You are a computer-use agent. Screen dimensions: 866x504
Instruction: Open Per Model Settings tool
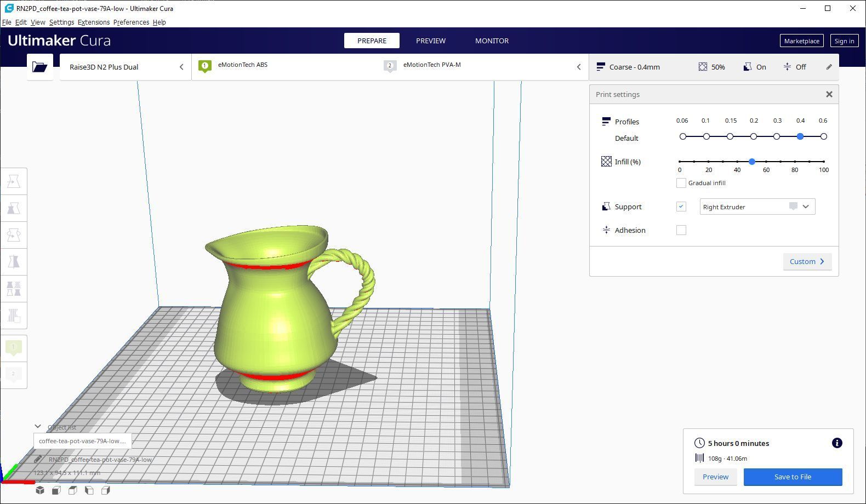(14, 289)
